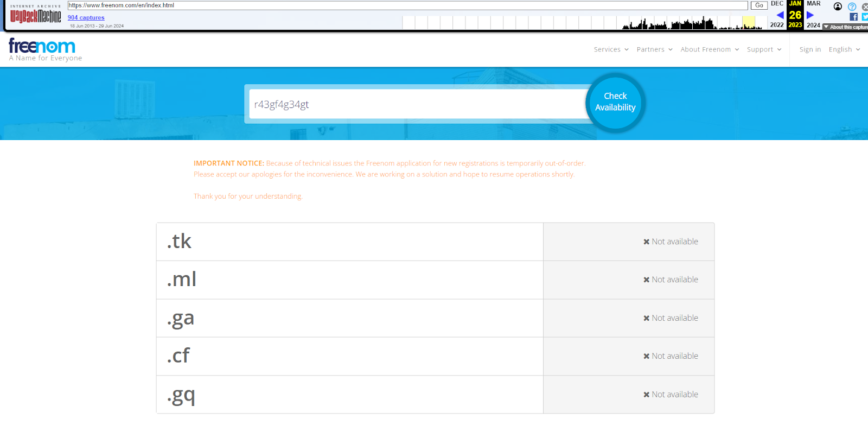Click Check Availability button
Screen dimensions: 868x438
(615, 102)
